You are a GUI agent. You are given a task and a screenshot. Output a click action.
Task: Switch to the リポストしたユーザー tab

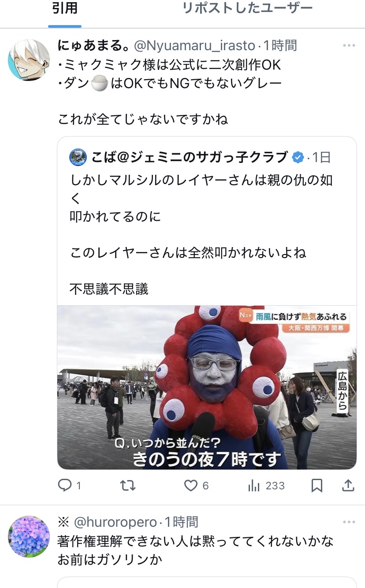click(248, 9)
